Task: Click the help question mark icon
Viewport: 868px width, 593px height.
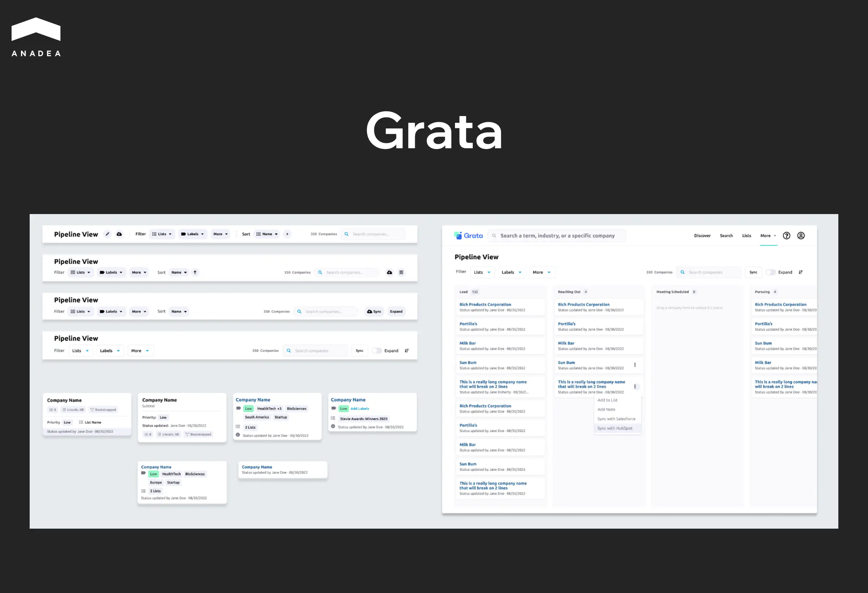Action: click(786, 236)
